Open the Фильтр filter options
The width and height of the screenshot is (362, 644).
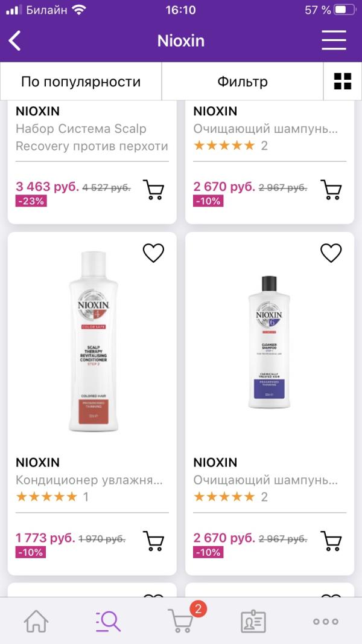click(x=243, y=82)
